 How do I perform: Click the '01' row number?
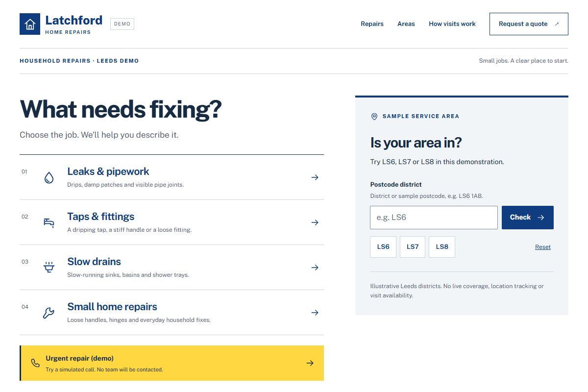click(24, 171)
